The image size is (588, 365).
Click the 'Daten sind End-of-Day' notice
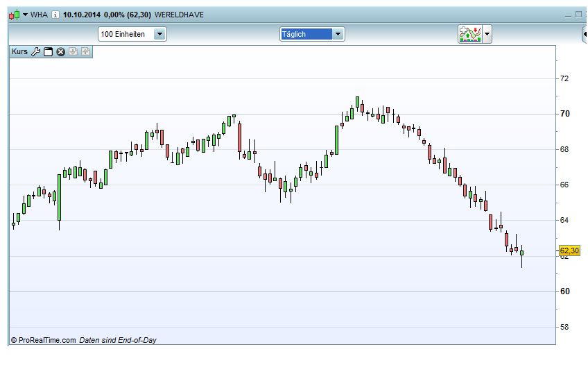point(118,340)
